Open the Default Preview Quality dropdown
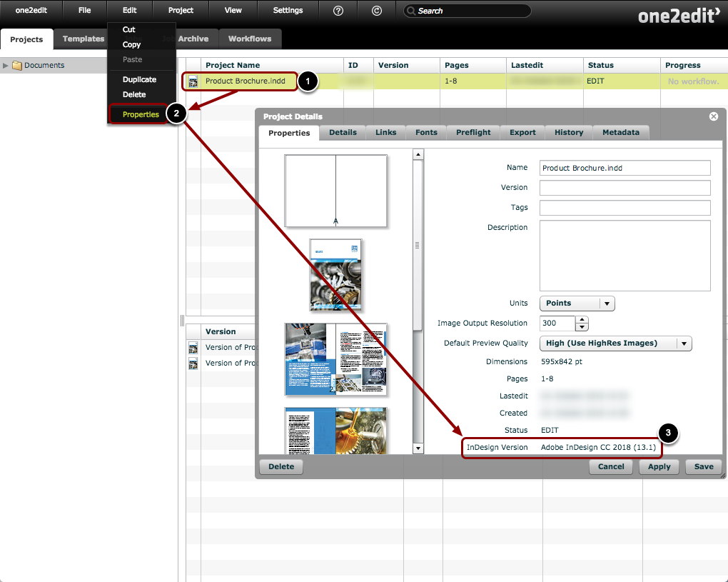This screenshot has height=582, width=728. coord(616,343)
